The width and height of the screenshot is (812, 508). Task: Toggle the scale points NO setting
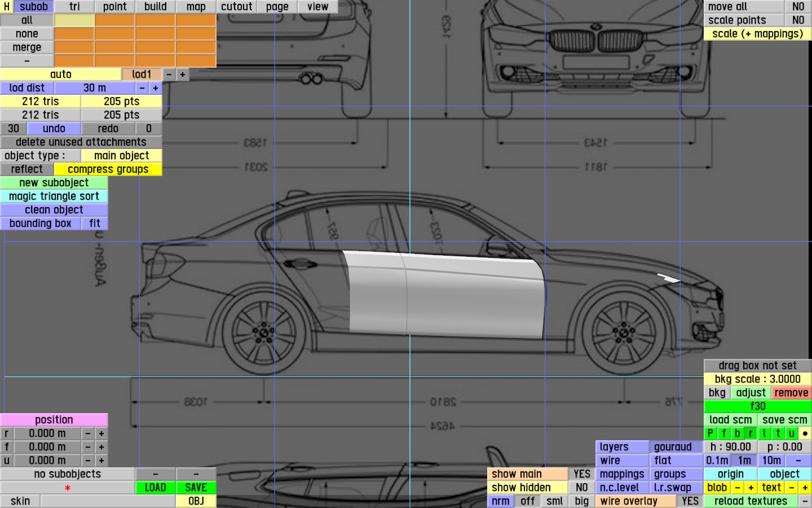[x=798, y=20]
